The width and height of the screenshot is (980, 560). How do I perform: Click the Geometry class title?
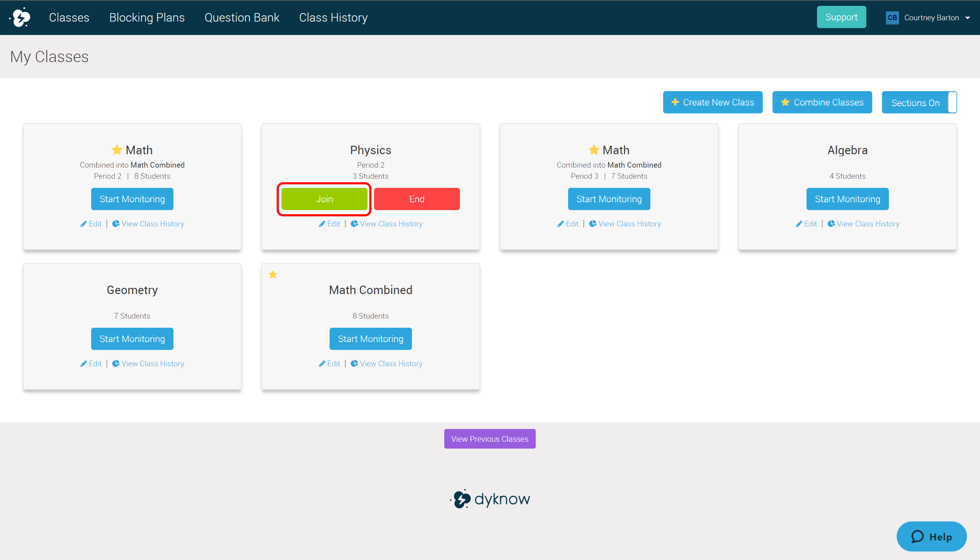tap(132, 290)
